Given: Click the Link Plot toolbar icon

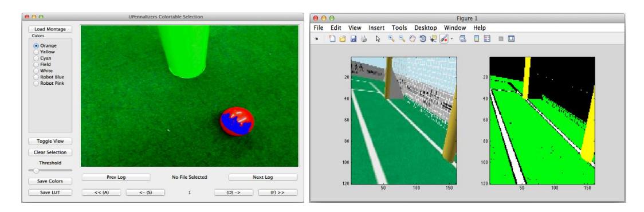Looking at the screenshot, I should pyautogui.click(x=463, y=39).
